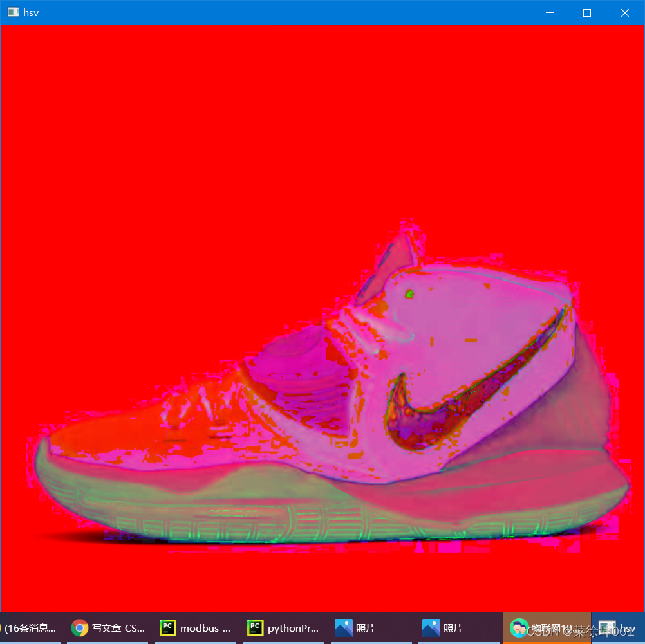The image size is (645, 644).
Task: Minimize the hsv window
Action: 550,13
